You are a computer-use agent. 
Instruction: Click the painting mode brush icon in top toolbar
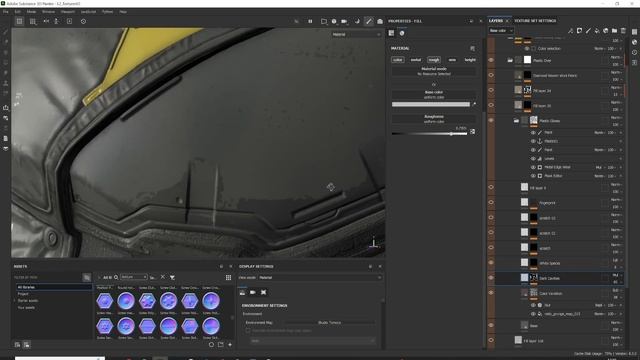pos(369,21)
